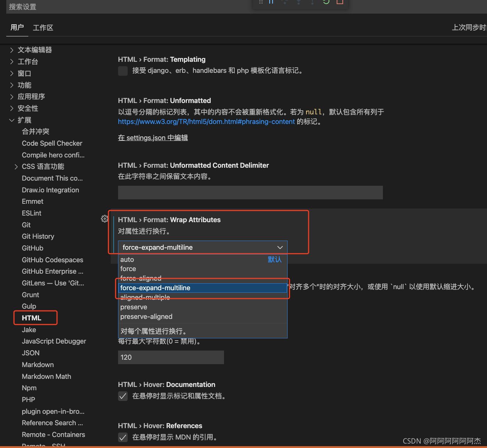The image size is (487, 448).
Task: Open the Wrap Attributes force-expand-multiline combo box
Action: click(x=203, y=248)
